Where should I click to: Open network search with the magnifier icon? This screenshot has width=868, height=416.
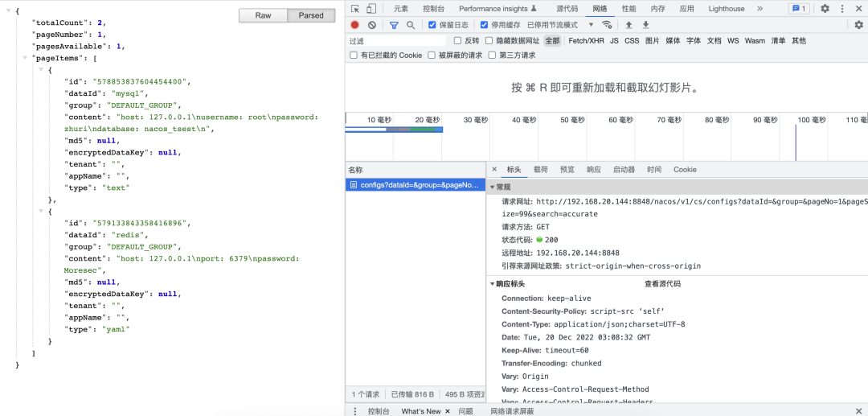411,25
